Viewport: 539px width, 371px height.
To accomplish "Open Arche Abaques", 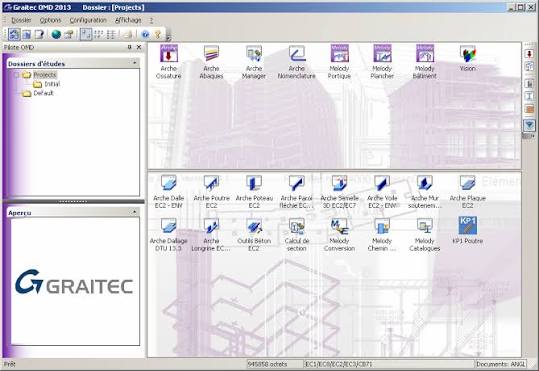I will point(211,61).
